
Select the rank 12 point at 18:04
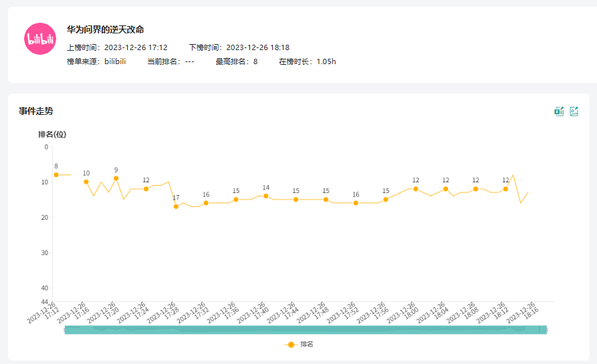(x=445, y=189)
